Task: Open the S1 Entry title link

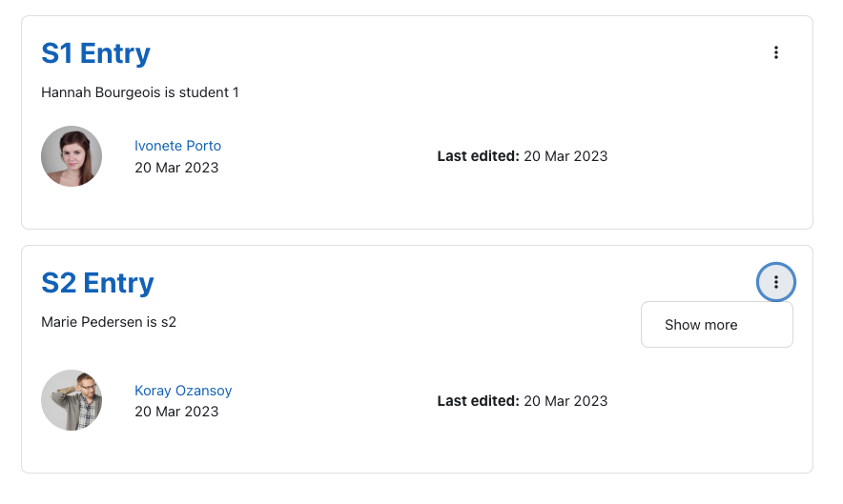Action: point(95,53)
